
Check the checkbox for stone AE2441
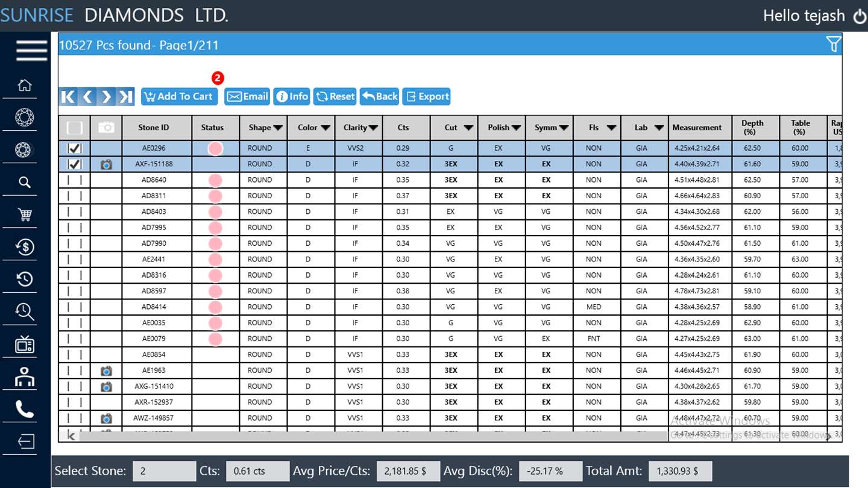pos(75,259)
